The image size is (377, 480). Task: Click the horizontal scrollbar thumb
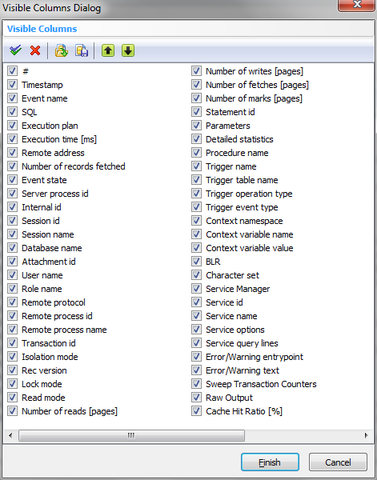click(x=132, y=435)
